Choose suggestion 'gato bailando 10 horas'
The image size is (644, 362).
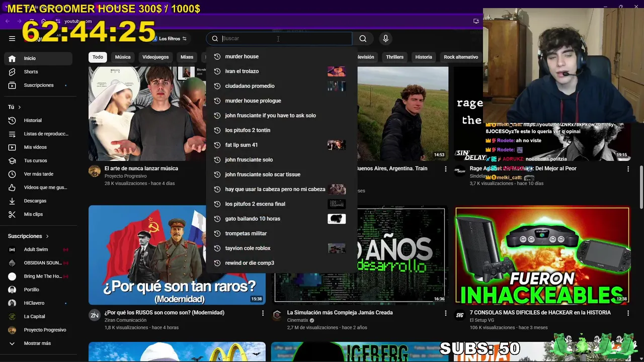click(282, 219)
